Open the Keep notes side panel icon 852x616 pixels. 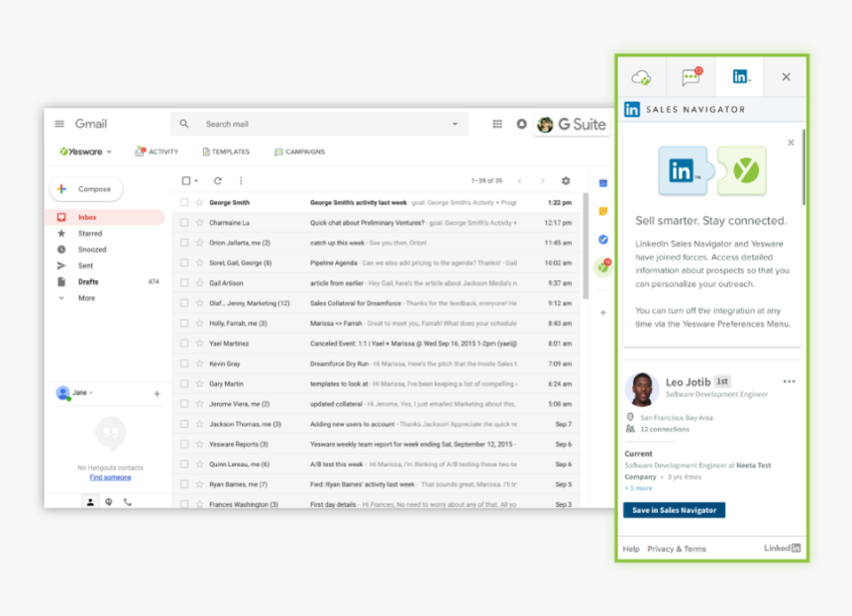point(603,211)
